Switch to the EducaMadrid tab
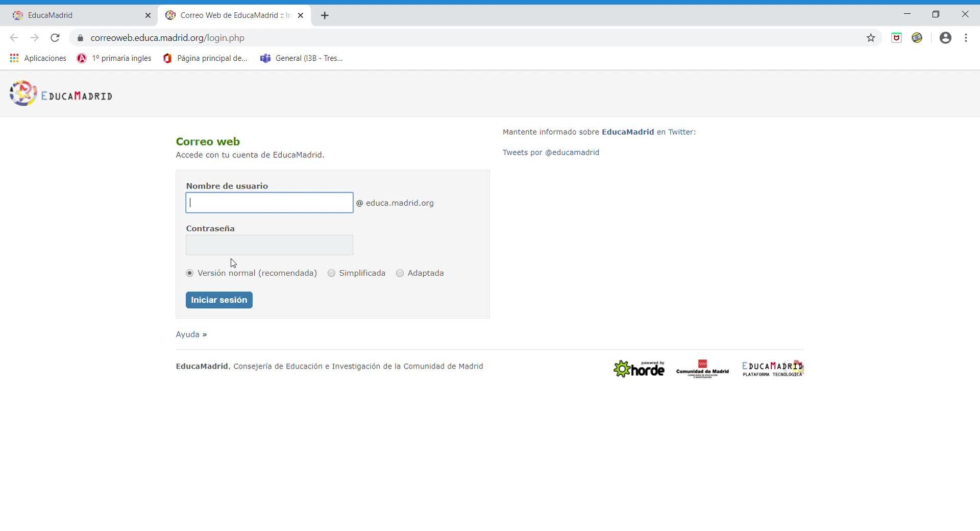 [82, 15]
